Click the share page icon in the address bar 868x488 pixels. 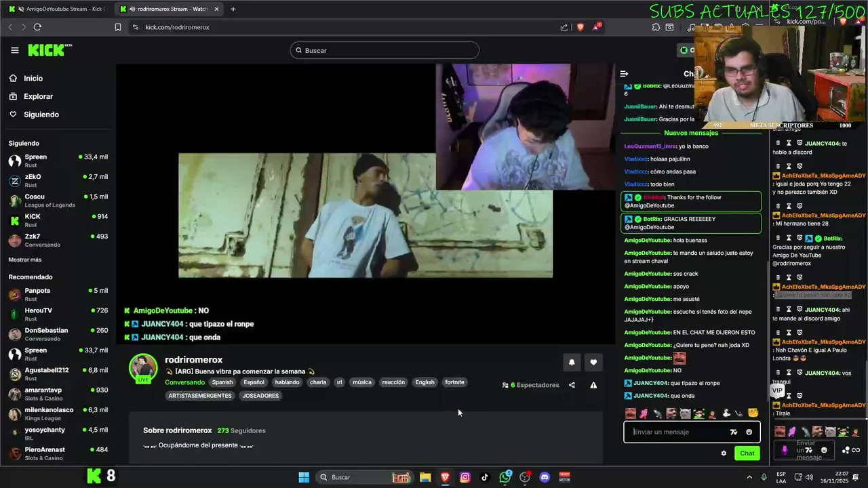coord(564,27)
